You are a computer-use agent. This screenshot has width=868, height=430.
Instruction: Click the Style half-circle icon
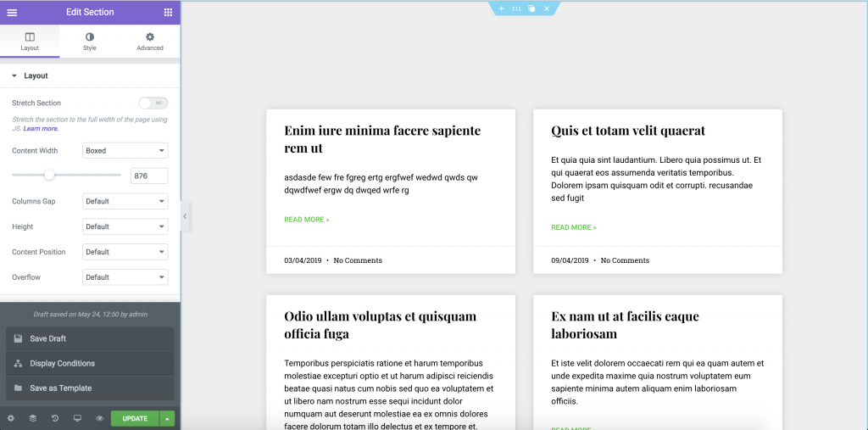click(x=90, y=37)
